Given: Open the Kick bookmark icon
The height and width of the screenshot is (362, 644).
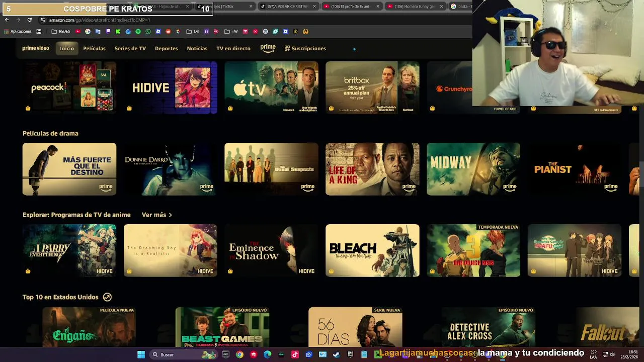Looking at the screenshot, I should click(118, 31).
